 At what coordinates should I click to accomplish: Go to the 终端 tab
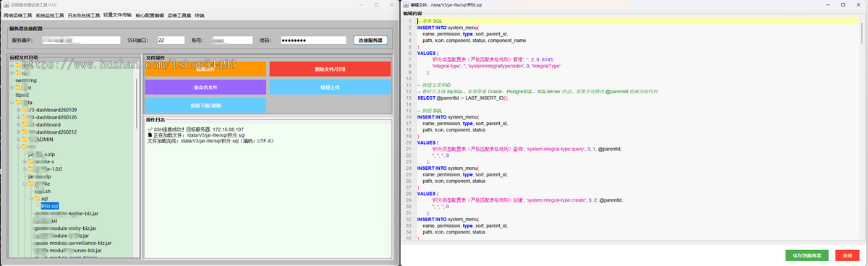200,14
